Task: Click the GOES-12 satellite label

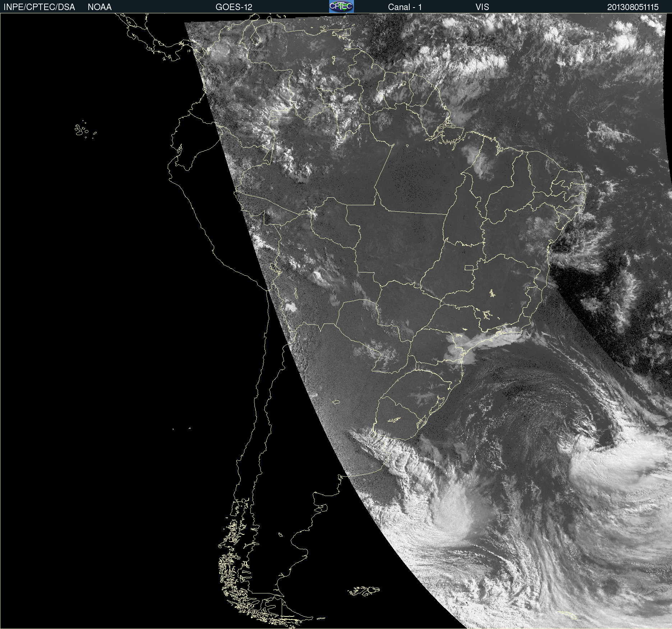Action: click(234, 7)
